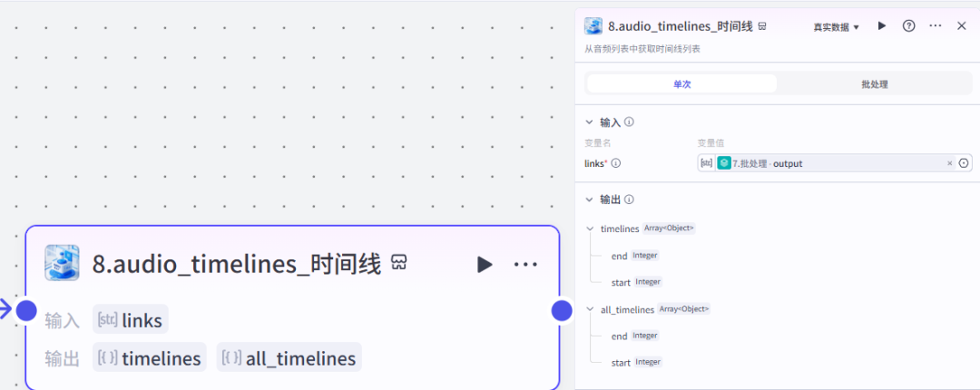Select the timelines output chip on the node card

point(150,358)
